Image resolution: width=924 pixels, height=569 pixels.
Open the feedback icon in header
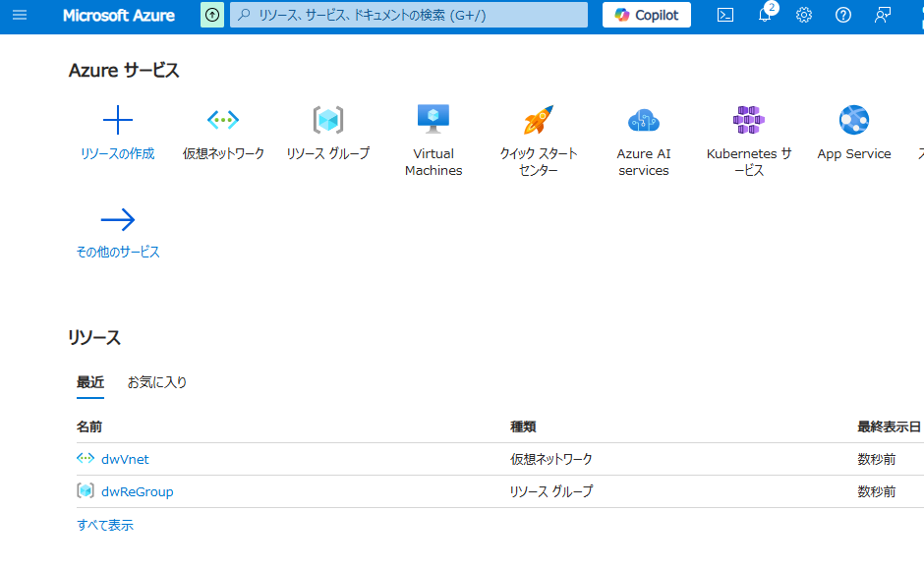coord(882,16)
